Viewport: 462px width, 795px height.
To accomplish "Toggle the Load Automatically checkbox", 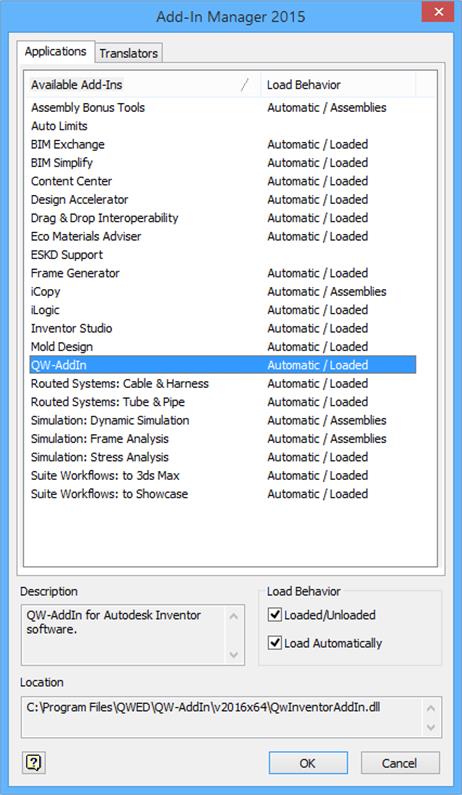I will click(x=275, y=643).
